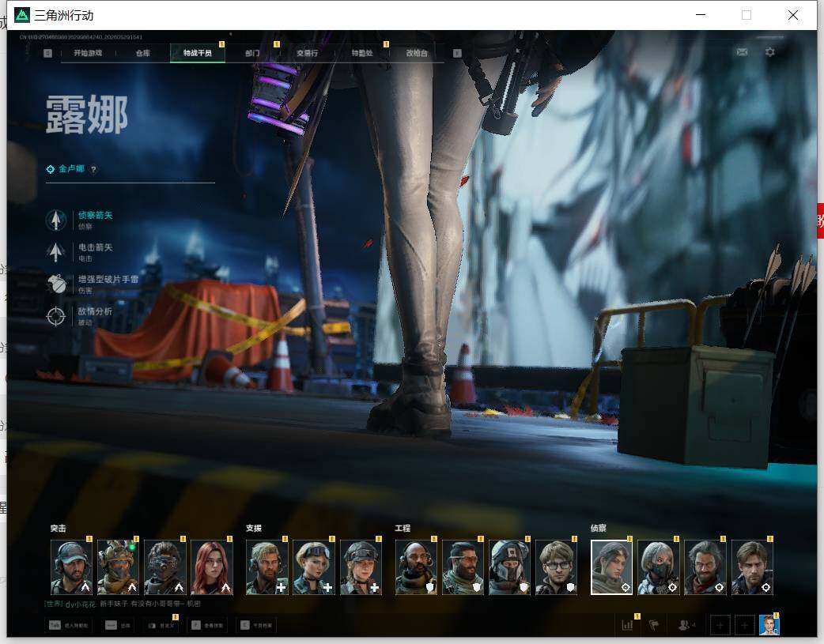Click the Tab key hint button
Image resolution: width=824 pixels, height=644 pixels.
[69, 625]
